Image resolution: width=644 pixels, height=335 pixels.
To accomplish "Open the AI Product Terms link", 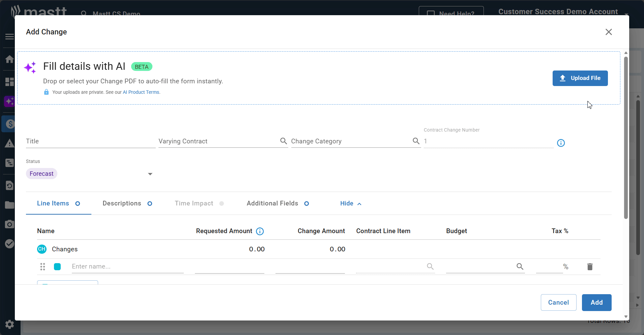I will pyautogui.click(x=141, y=92).
